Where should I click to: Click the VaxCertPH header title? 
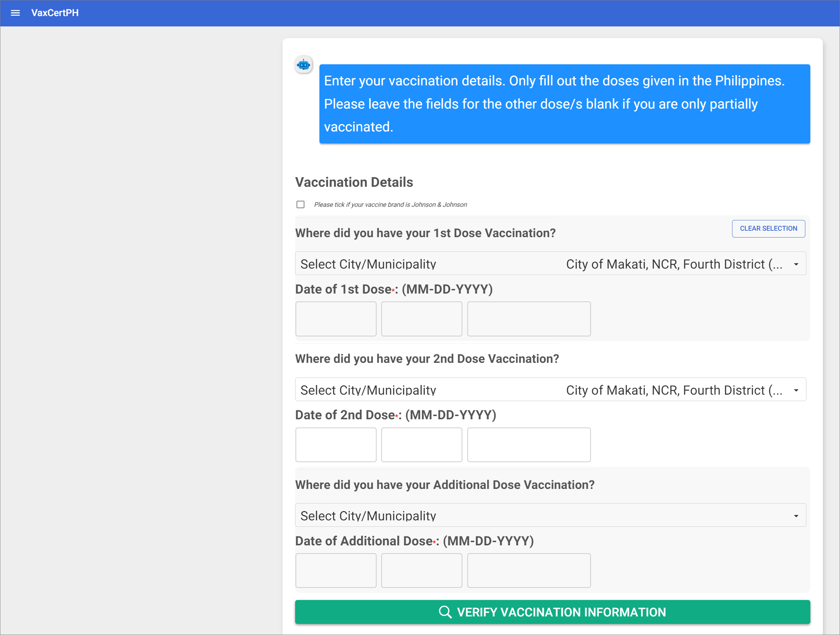[55, 13]
